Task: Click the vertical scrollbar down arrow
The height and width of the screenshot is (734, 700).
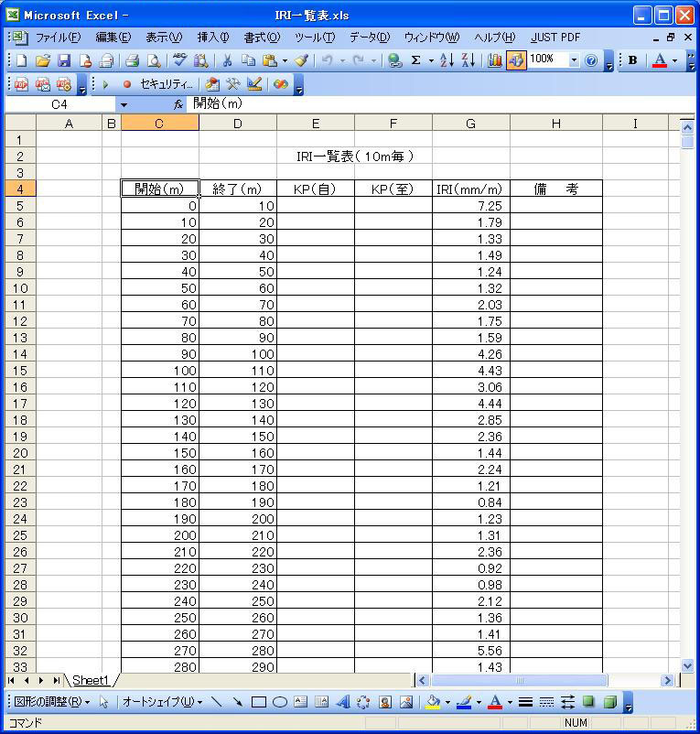Action: (687, 665)
